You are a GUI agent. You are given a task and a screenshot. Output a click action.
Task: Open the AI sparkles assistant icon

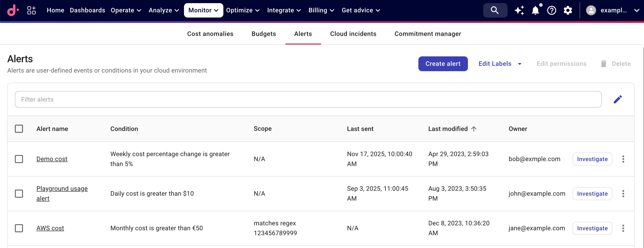click(519, 10)
